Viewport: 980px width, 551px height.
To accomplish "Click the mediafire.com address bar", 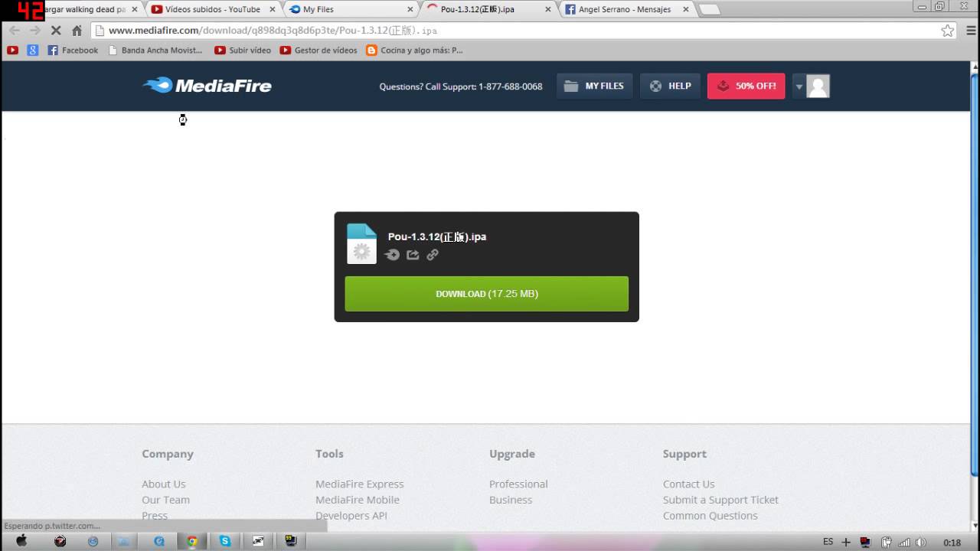I will [x=524, y=31].
